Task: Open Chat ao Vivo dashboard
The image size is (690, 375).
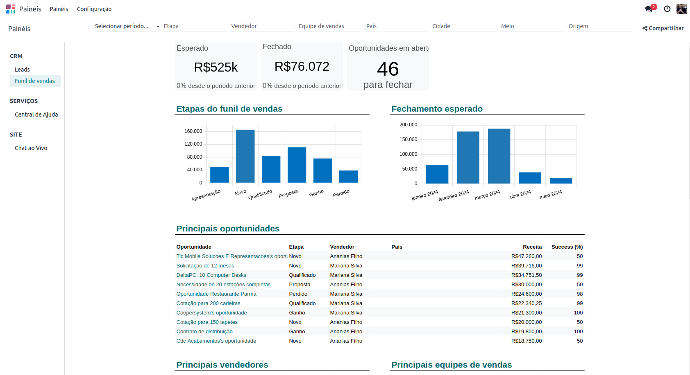Action: 31,148
